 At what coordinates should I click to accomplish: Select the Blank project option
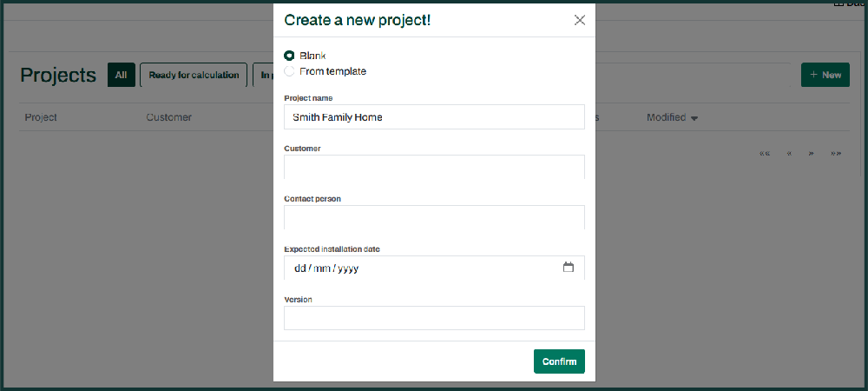click(x=290, y=56)
